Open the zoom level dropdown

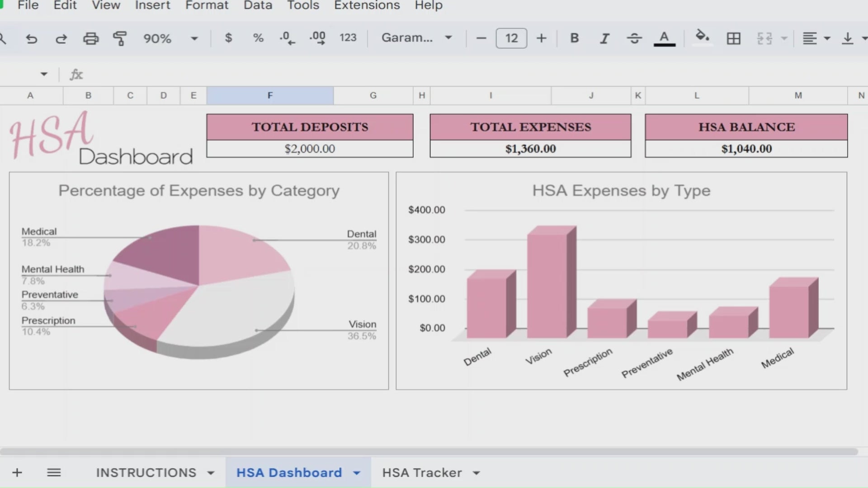[x=193, y=38]
